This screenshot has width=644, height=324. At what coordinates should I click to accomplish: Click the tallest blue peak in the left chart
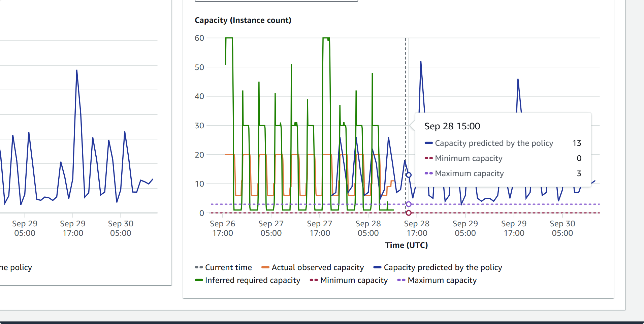point(77,70)
